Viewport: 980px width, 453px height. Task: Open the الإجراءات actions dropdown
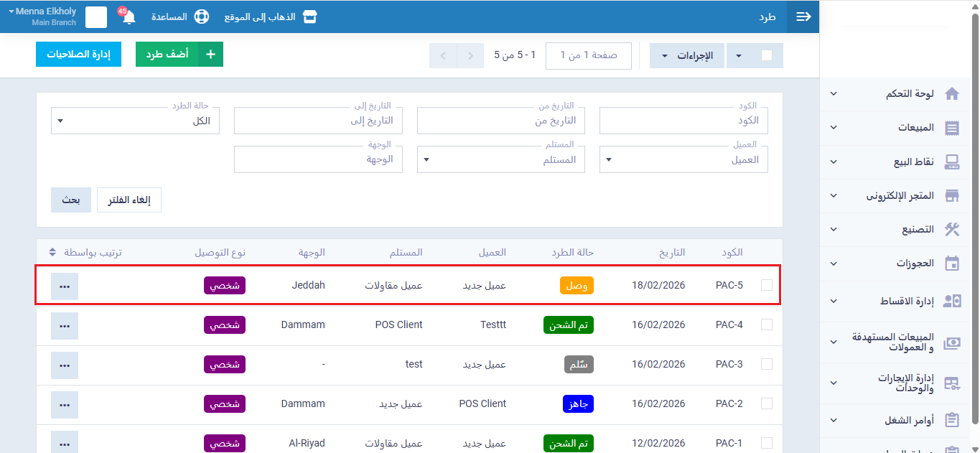point(686,55)
